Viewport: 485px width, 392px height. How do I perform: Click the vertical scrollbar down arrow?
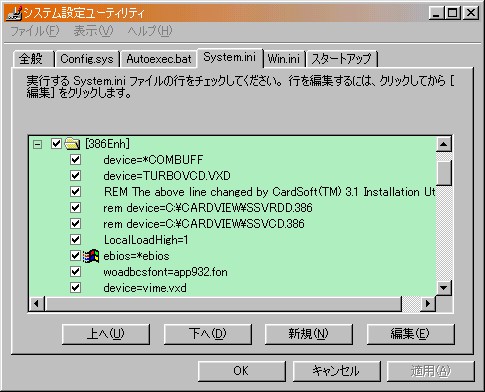tap(444, 288)
